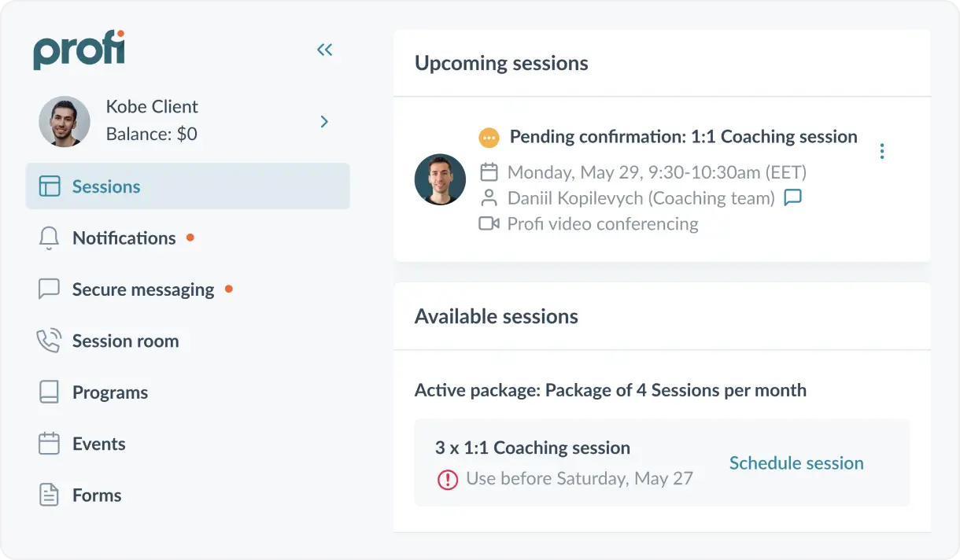Click the Forms document icon
Screen dimensions: 960x560
pos(49,496)
